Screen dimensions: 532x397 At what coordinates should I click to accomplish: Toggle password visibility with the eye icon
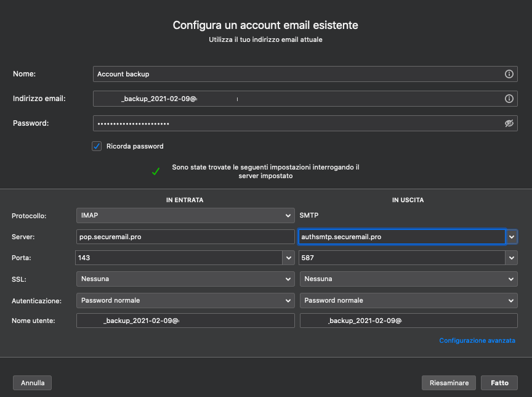(509, 123)
